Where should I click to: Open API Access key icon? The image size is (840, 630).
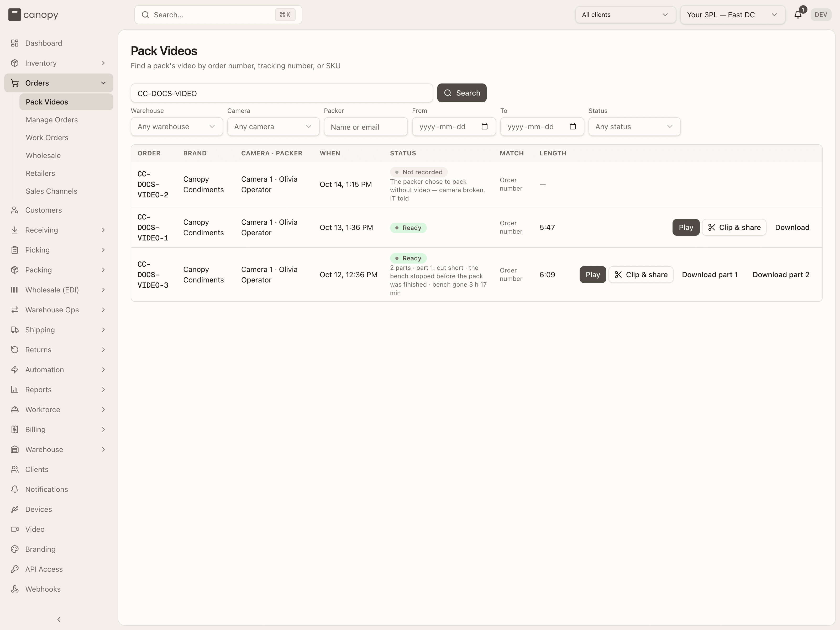[x=15, y=569]
